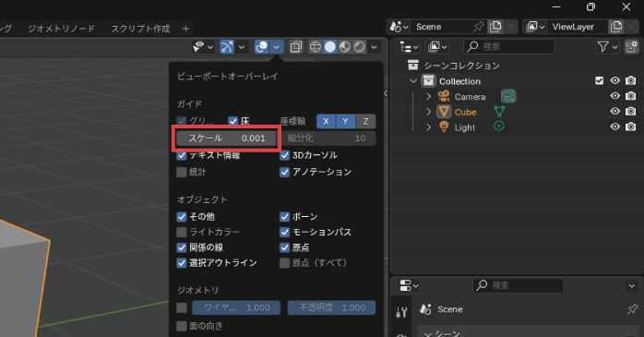Switch to rendered shading mode
The height and width of the screenshot is (337, 644).
[360, 47]
